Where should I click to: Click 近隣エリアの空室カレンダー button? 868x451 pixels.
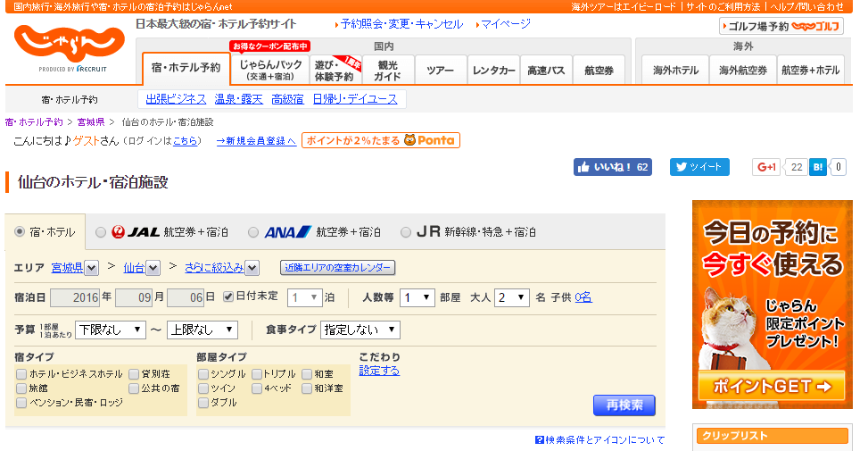tap(338, 268)
